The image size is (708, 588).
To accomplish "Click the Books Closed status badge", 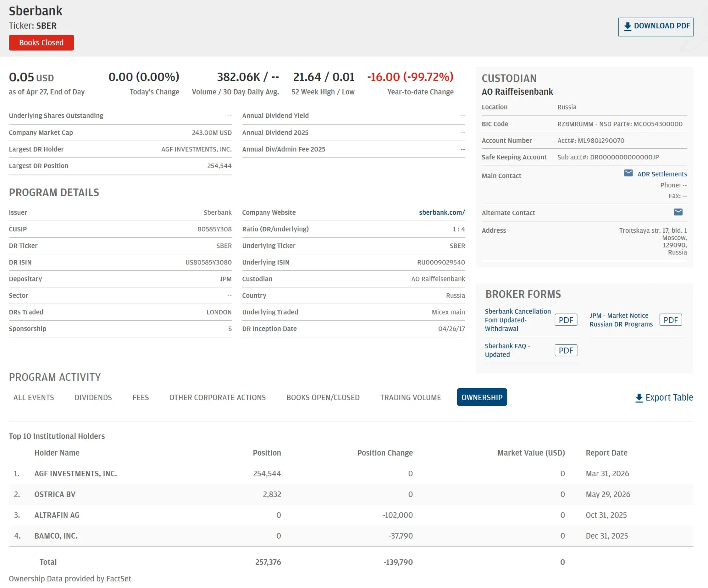I will pos(41,43).
